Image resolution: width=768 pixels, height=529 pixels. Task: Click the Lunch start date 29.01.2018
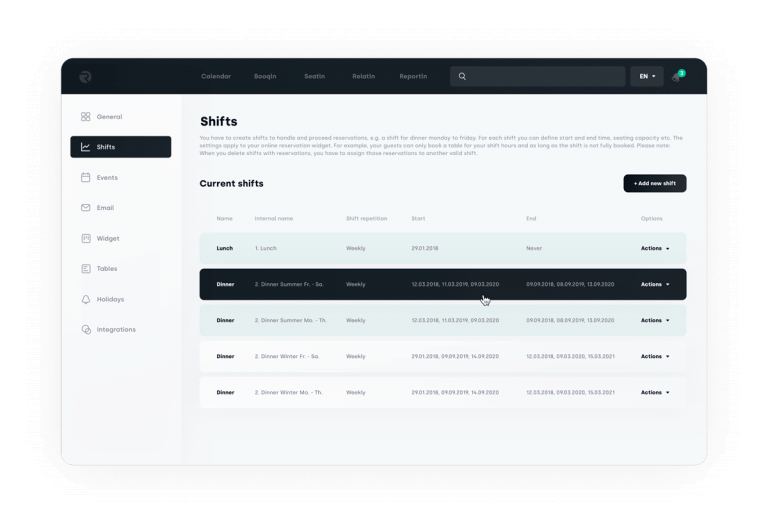(425, 248)
